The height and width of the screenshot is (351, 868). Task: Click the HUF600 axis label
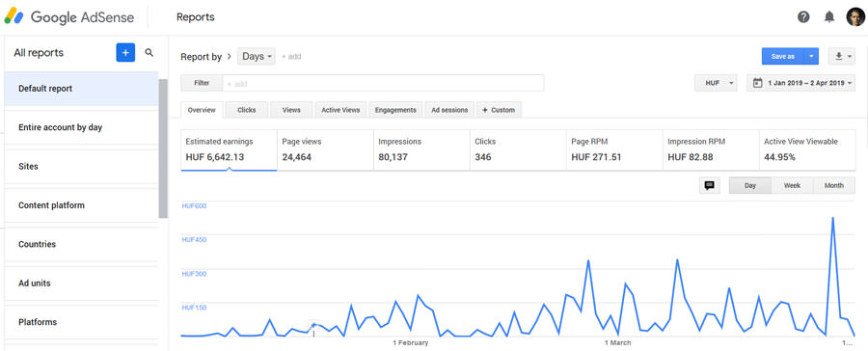[x=194, y=206]
